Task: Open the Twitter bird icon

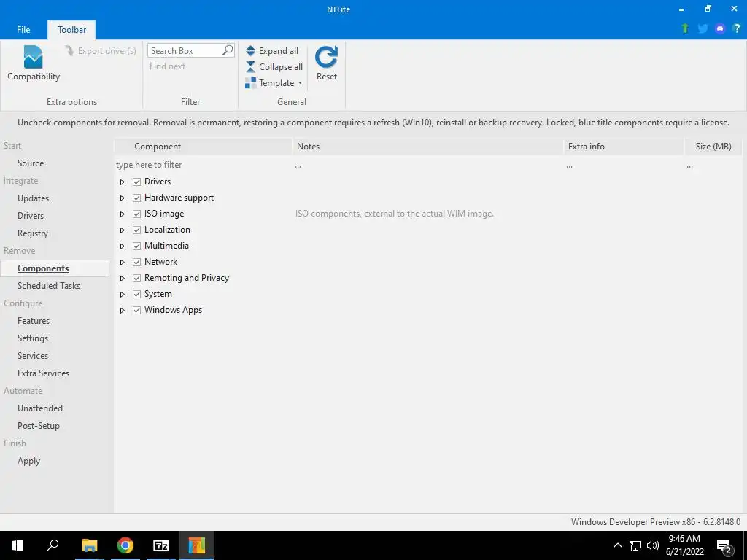Action: coord(703,28)
